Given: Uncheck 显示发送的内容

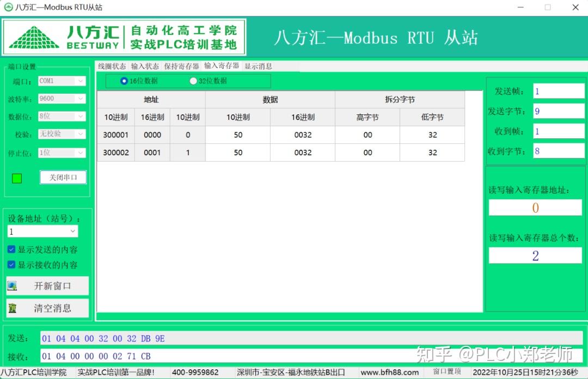Looking at the screenshot, I should point(12,249).
